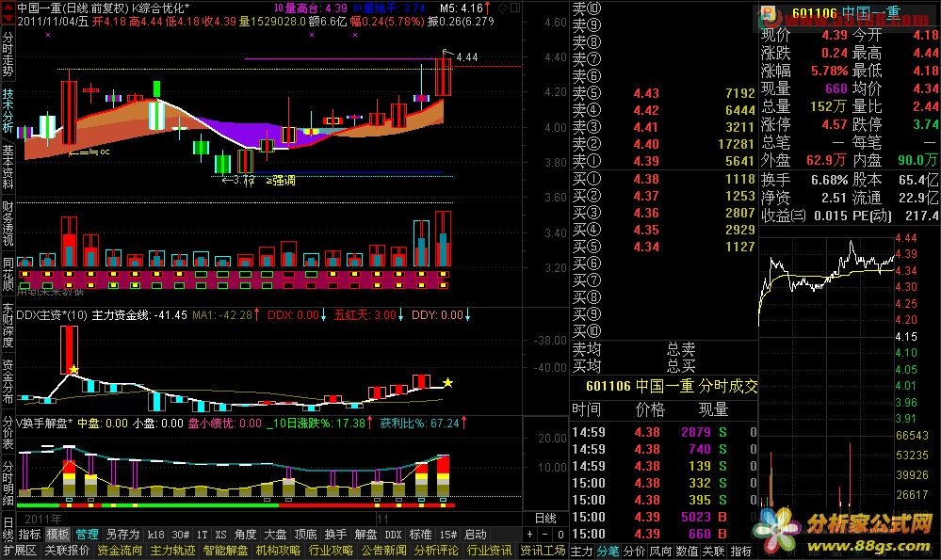Click the 601106 中国一重 分时成交 header
Image resolution: width=941 pixels, height=560 pixels.
(x=672, y=386)
